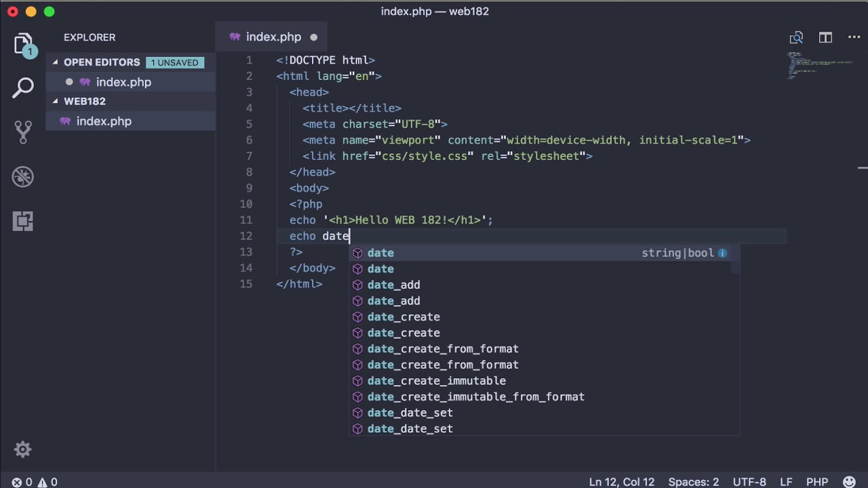Open feedback smiley in status bar
868x488 pixels.
point(849,482)
